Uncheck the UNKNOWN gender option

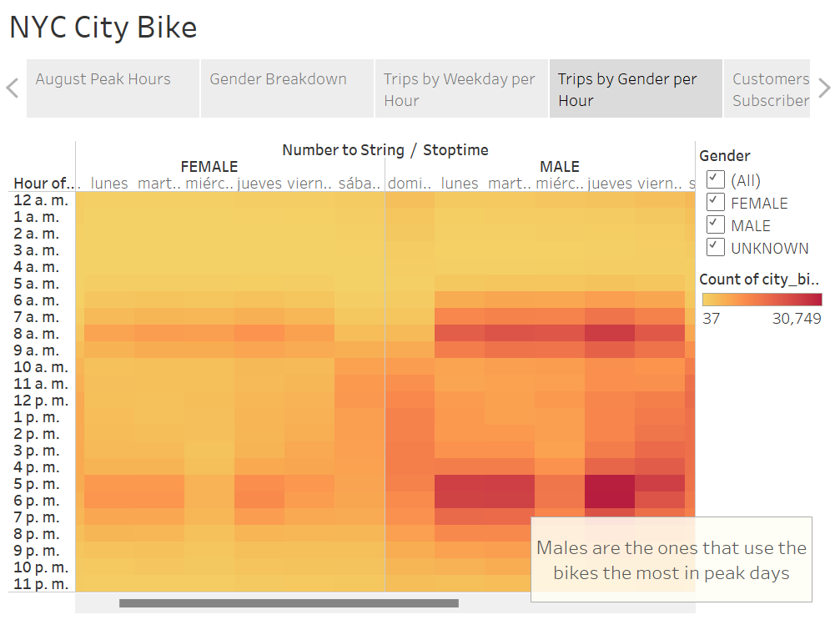pyautogui.click(x=715, y=246)
